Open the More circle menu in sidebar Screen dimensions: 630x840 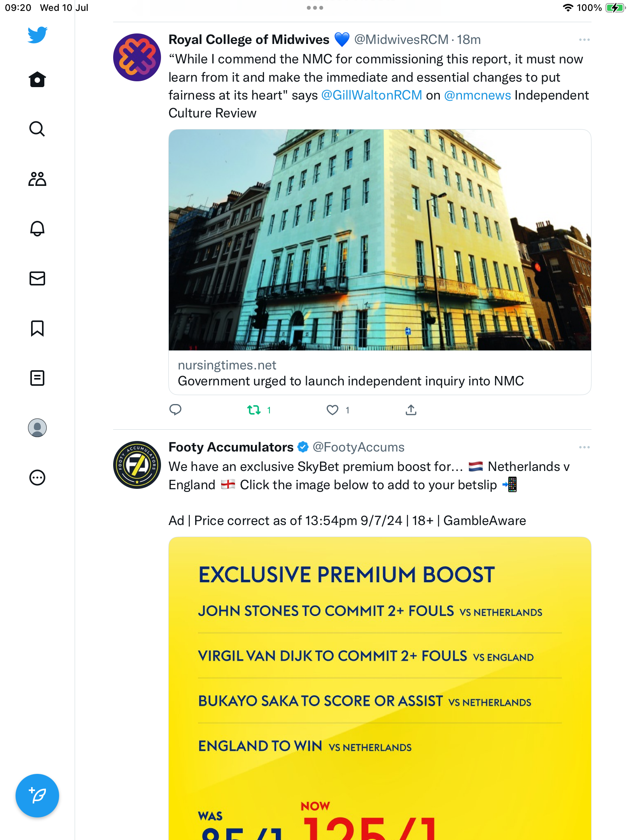click(37, 478)
